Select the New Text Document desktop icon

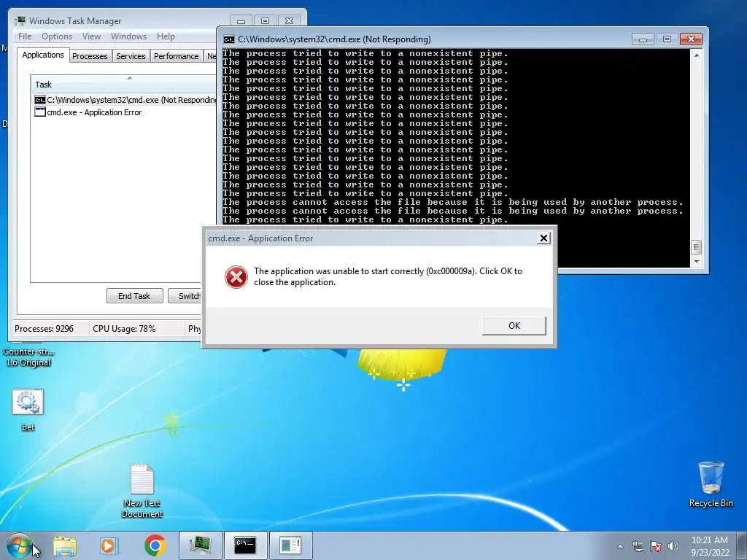click(142, 491)
